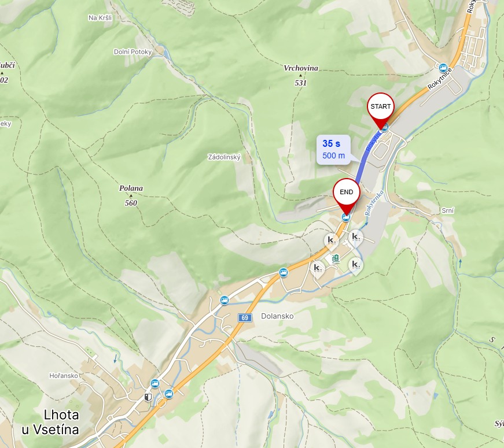Click the Zádolinský place label

coord(224,157)
